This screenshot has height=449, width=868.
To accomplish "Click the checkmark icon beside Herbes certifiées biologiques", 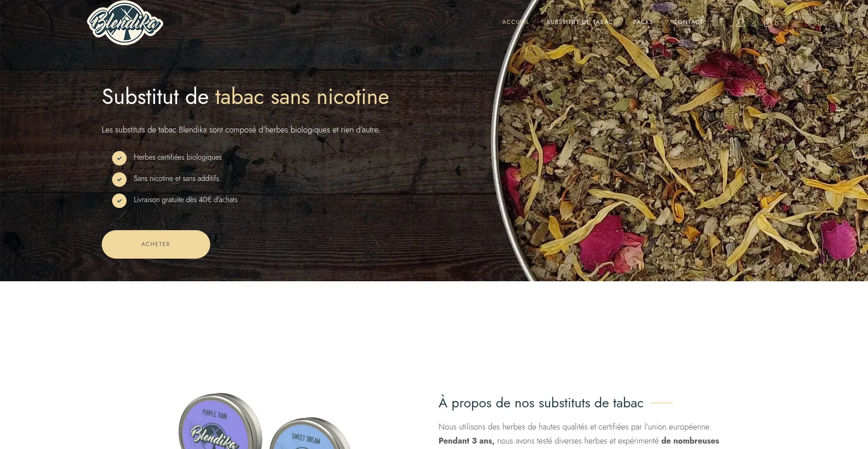I will [119, 158].
